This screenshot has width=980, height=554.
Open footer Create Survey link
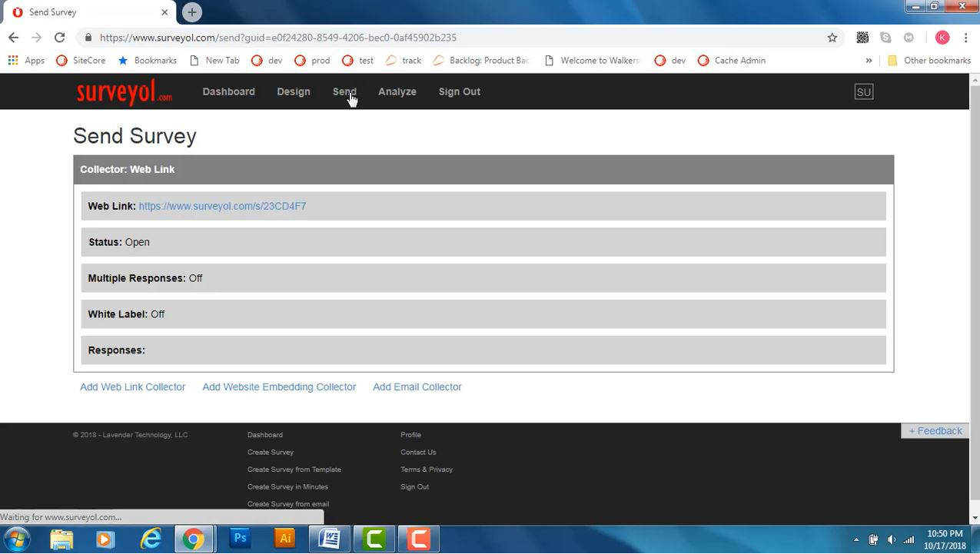point(271,453)
